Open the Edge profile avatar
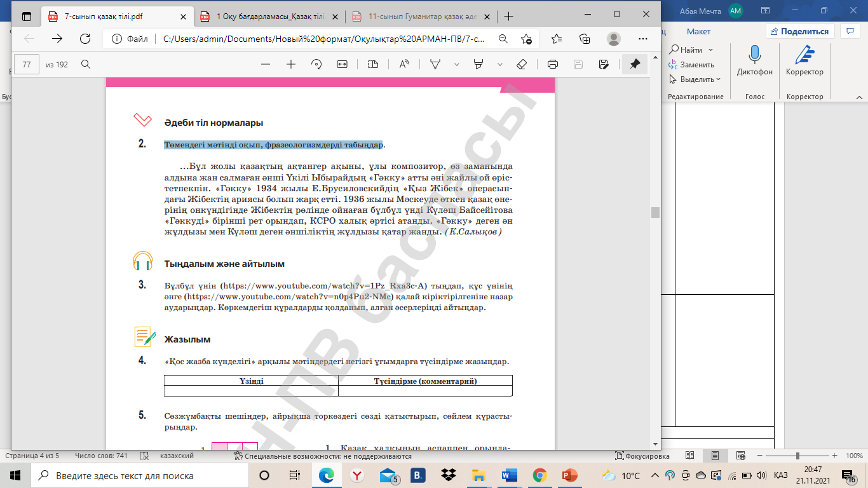This screenshot has width=868, height=488. point(613,39)
